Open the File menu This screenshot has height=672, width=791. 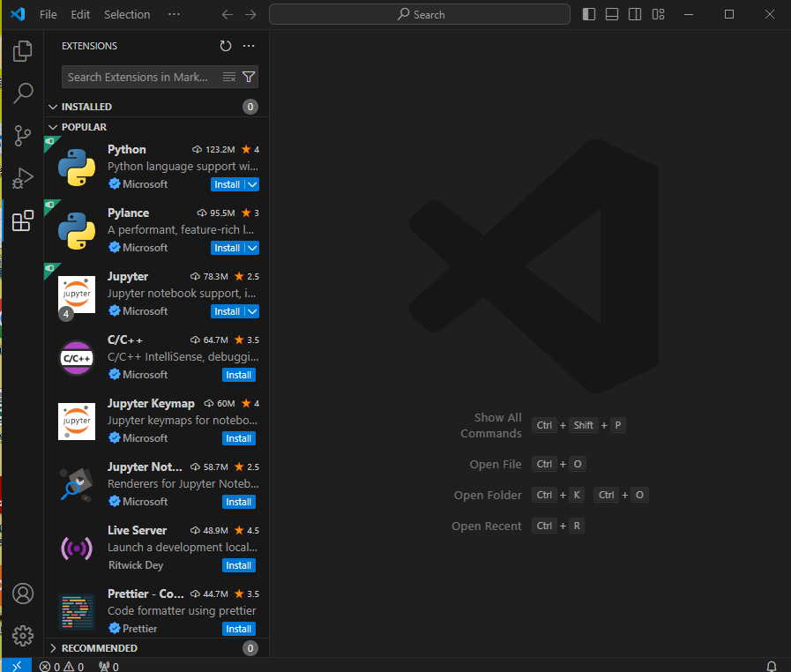pyautogui.click(x=49, y=15)
